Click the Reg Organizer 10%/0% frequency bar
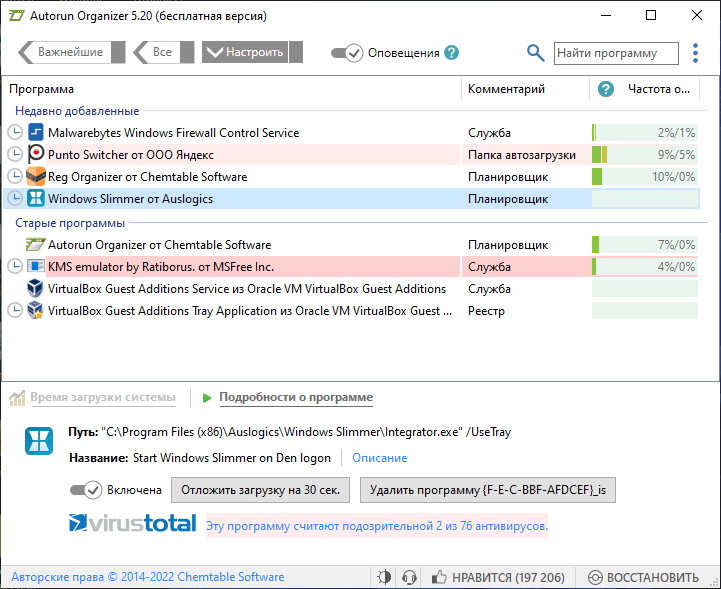Viewport: 721px width, 589px height. click(645, 177)
